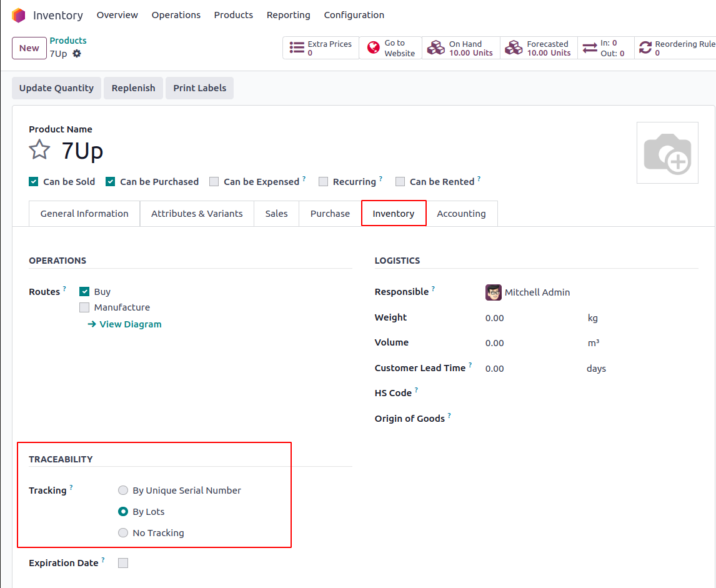
Task: Show the Can be Expensed help question mark
Action: click(x=304, y=179)
